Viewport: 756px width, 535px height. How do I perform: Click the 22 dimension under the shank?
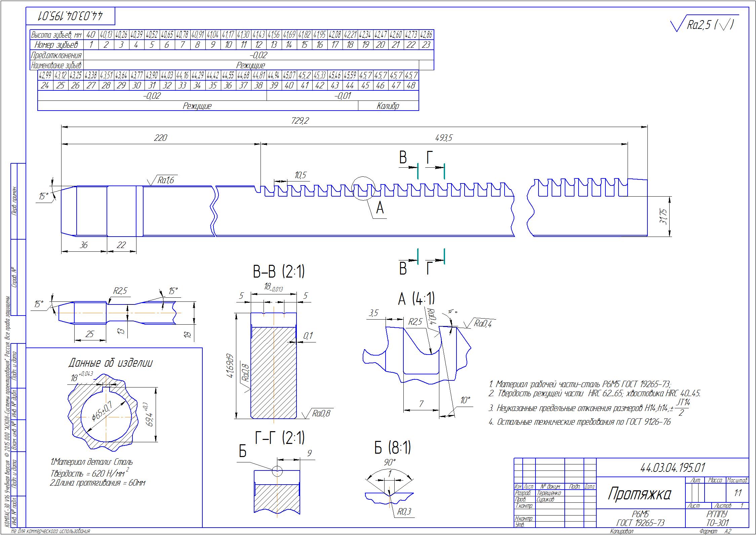tap(121, 245)
